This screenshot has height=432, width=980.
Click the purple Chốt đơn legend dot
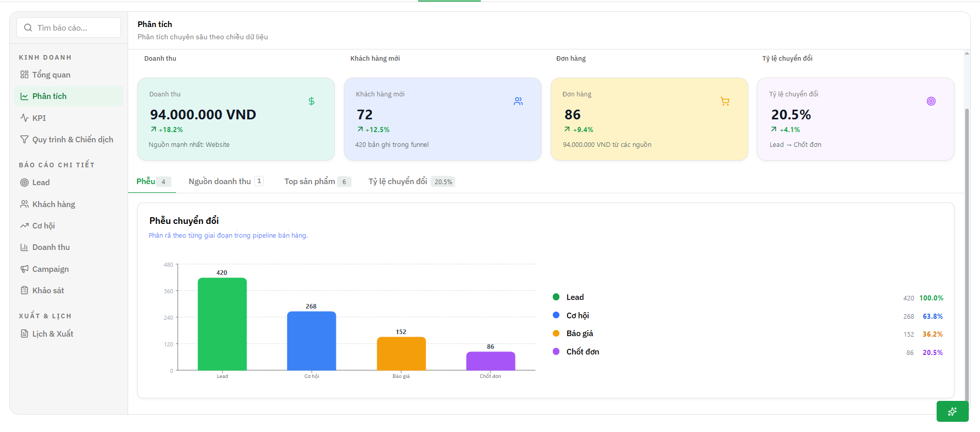pyautogui.click(x=556, y=351)
